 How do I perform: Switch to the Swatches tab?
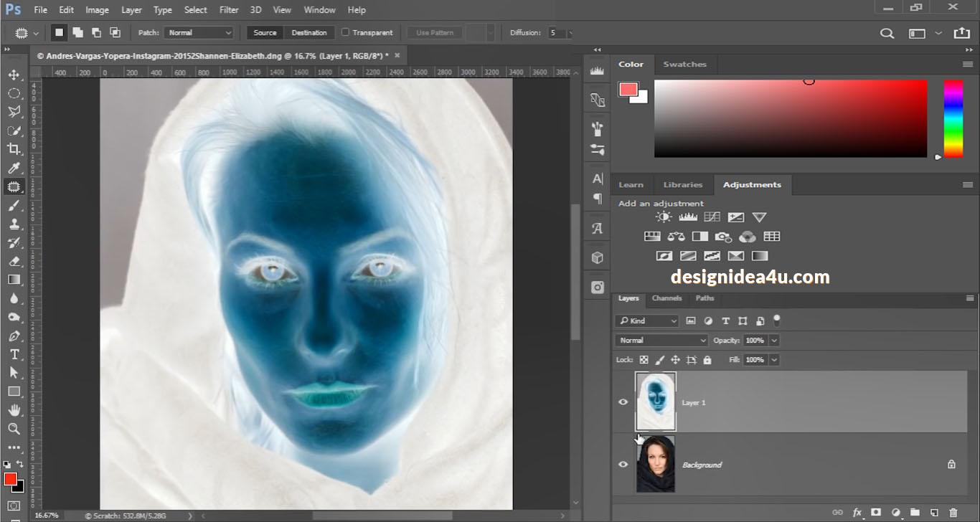coord(684,64)
